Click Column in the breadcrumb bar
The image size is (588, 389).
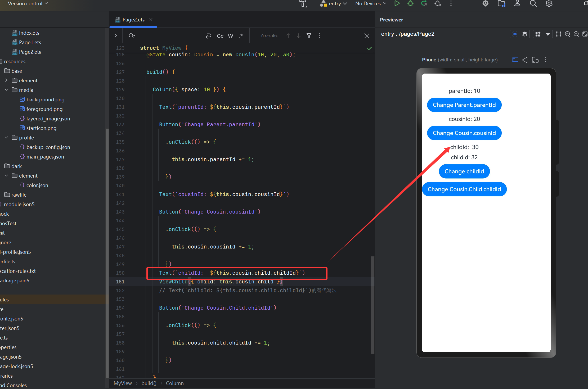[175, 383]
